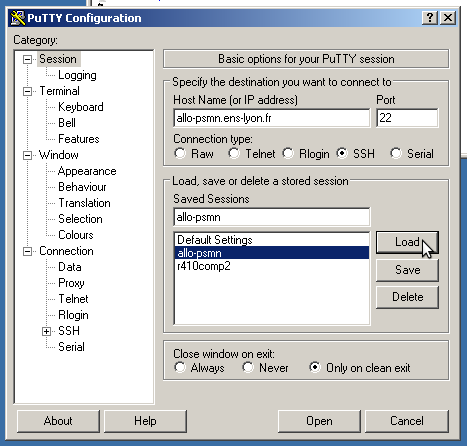
Task: Open the Selection category
Action: coord(80,219)
